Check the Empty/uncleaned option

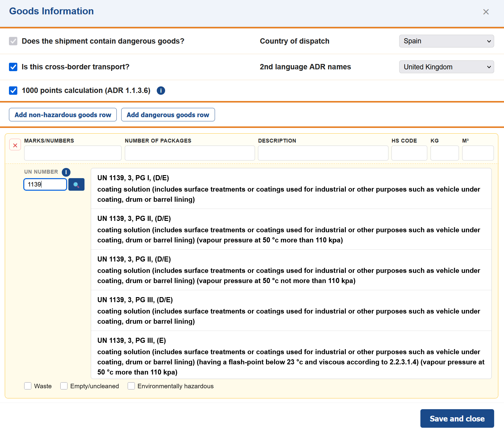pyautogui.click(x=64, y=386)
